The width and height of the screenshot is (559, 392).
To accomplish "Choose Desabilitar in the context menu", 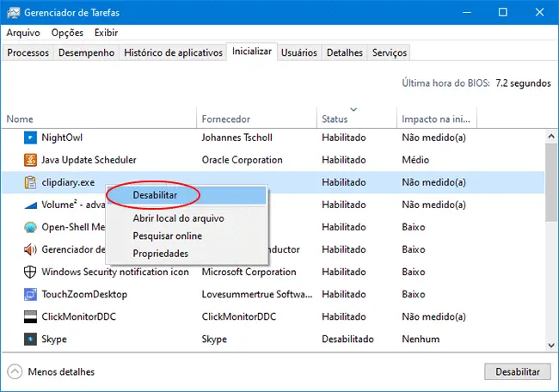I will pyautogui.click(x=187, y=195).
